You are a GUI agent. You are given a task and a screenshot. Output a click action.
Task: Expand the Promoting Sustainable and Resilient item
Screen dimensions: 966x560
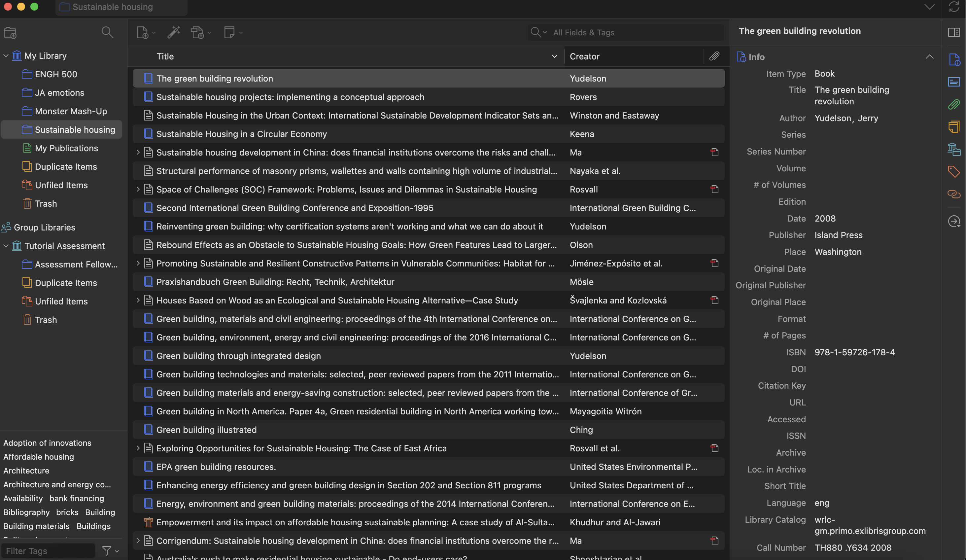(138, 263)
